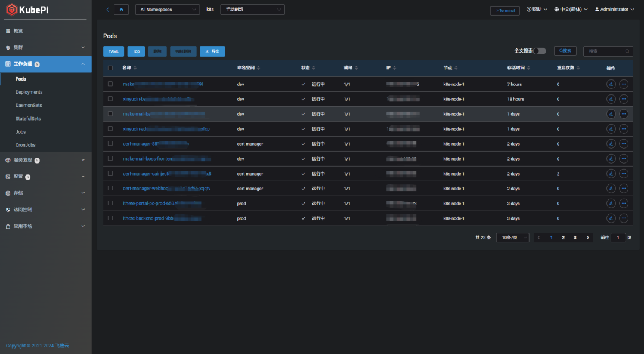Tick checkbox for ithere-portal-pc-prod pod
Viewport: 644px width, 354px height.
pyautogui.click(x=110, y=203)
